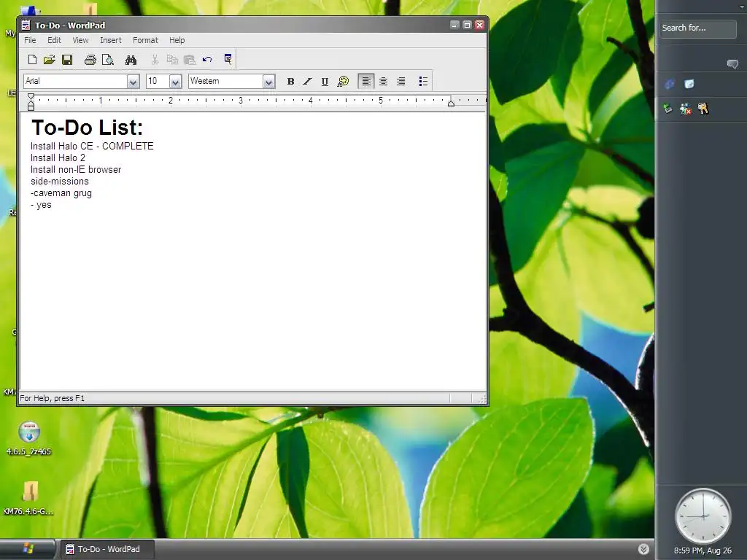Click the Windows Messenger tray icon

(685, 109)
